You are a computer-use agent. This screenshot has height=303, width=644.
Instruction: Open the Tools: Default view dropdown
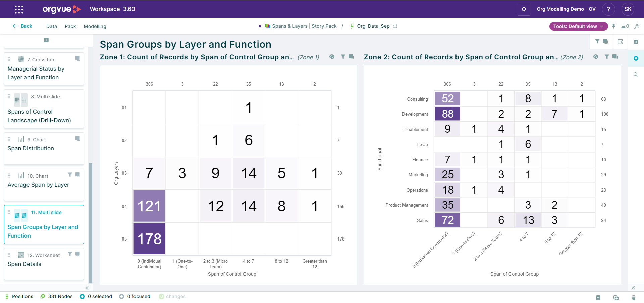(579, 26)
